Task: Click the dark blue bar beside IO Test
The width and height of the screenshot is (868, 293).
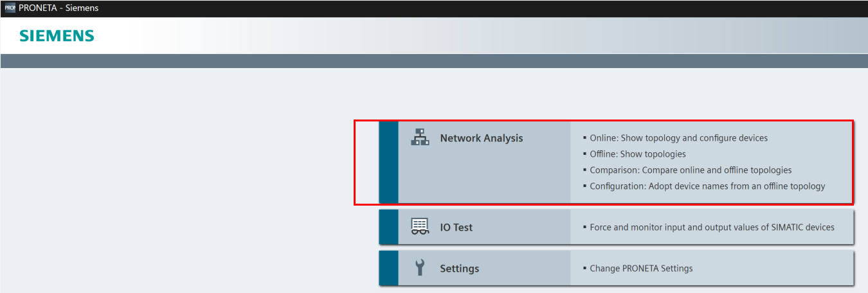Action: pos(388,227)
